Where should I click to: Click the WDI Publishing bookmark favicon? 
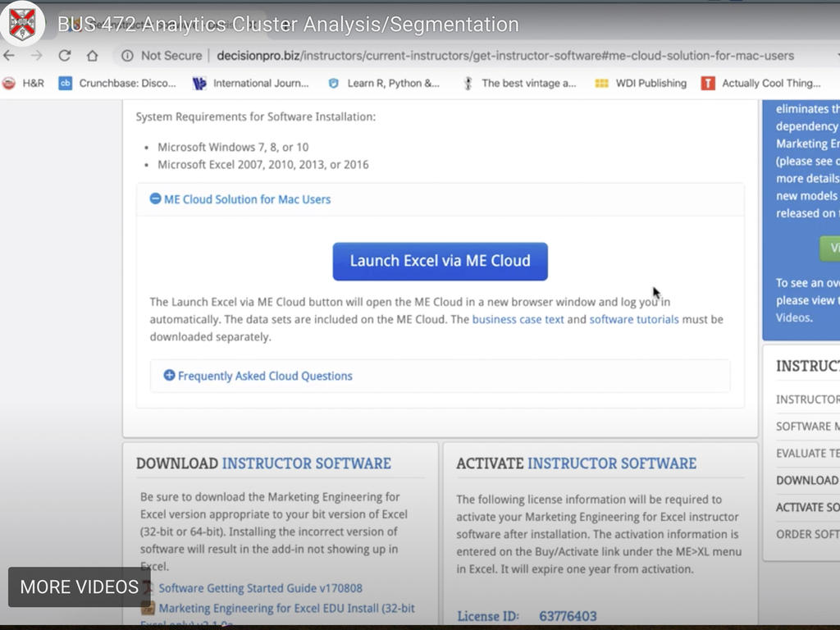tap(601, 83)
